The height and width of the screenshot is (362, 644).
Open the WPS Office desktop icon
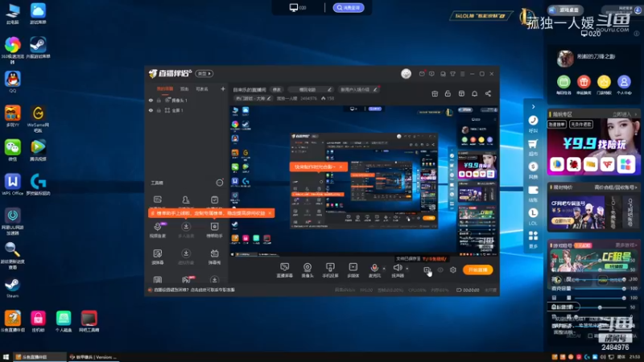[x=12, y=184]
